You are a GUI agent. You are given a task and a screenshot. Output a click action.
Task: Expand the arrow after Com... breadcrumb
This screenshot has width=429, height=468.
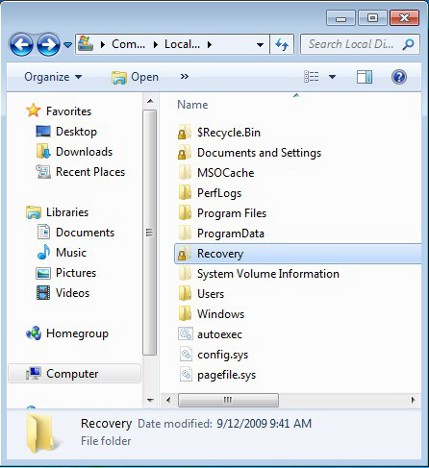pyautogui.click(x=155, y=44)
